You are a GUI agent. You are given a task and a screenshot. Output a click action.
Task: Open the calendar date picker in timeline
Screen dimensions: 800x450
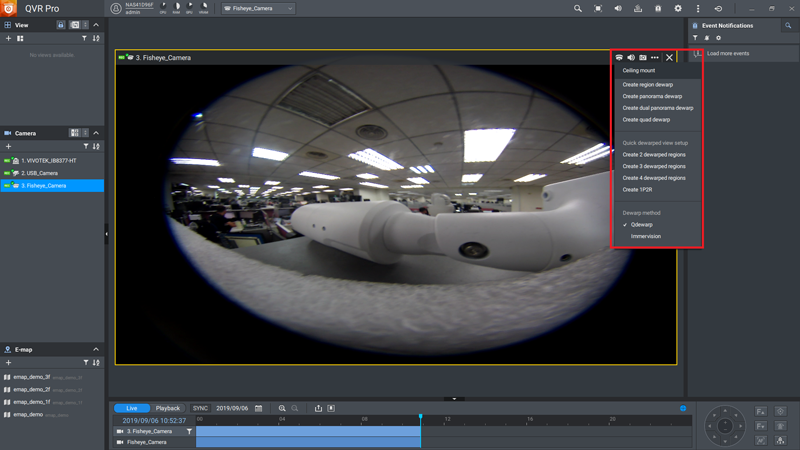[x=259, y=408]
